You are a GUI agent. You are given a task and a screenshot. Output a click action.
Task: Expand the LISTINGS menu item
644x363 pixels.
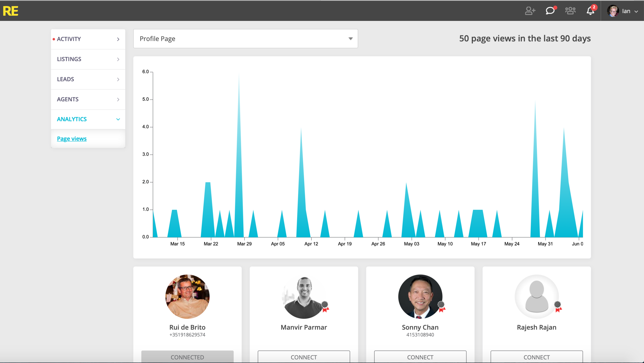pos(88,59)
